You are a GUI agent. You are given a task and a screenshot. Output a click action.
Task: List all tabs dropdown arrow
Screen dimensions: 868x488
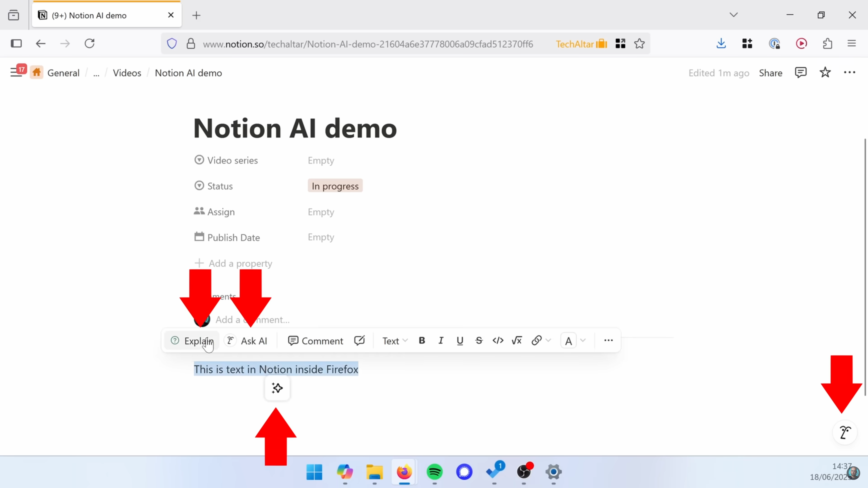coord(734,15)
